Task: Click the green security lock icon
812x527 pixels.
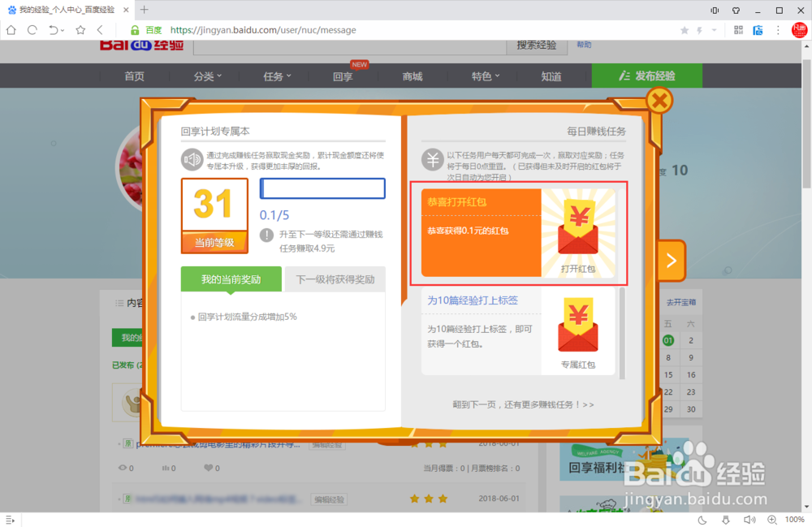Action: coord(135,30)
